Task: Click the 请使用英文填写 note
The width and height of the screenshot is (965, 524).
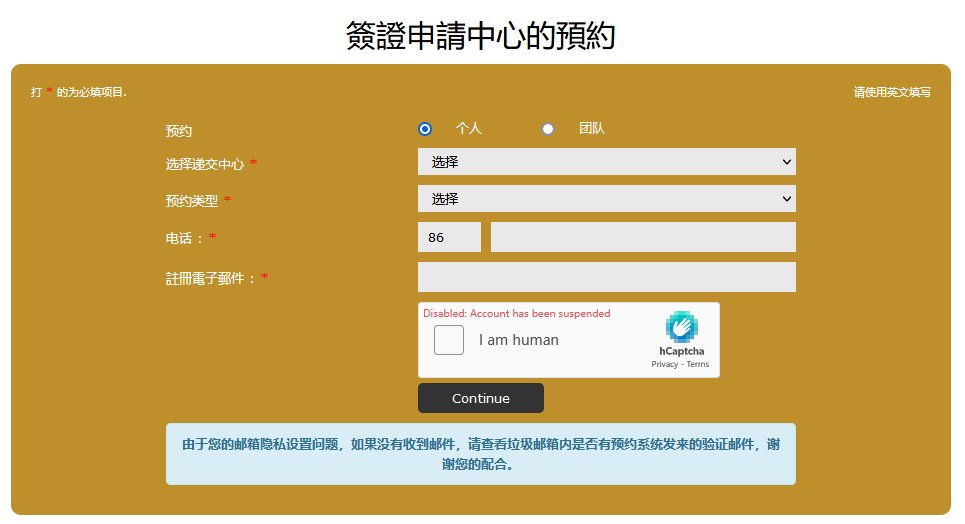Action: pos(892,92)
